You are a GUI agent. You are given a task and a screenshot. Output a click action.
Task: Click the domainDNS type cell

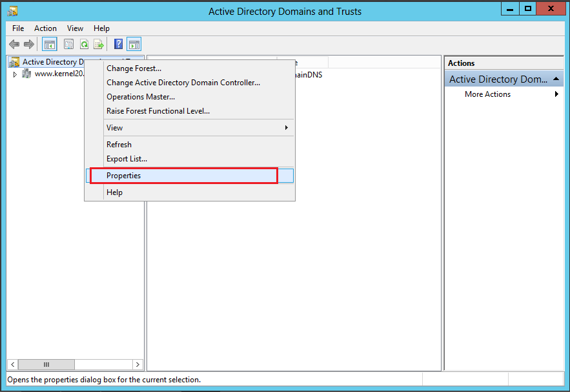click(x=307, y=75)
